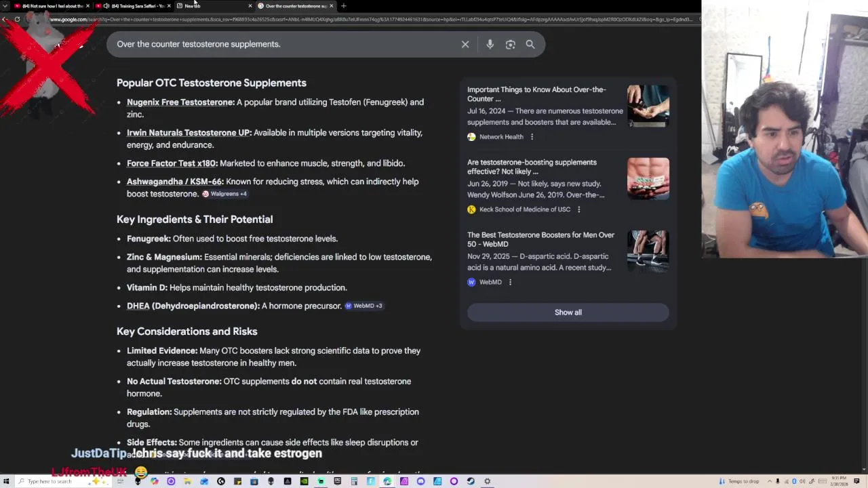Focus the browser address bar URL
This screenshot has height=488, width=868.
coord(370,19)
